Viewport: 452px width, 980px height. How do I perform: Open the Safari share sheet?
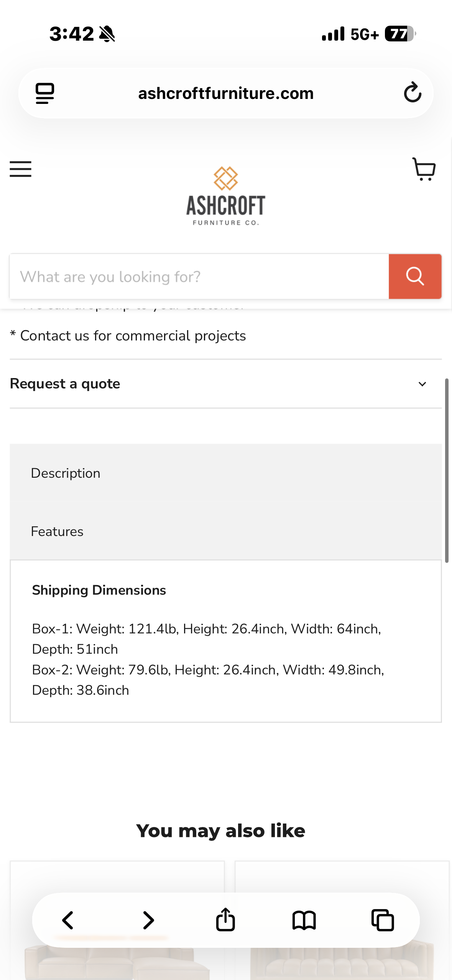click(225, 919)
